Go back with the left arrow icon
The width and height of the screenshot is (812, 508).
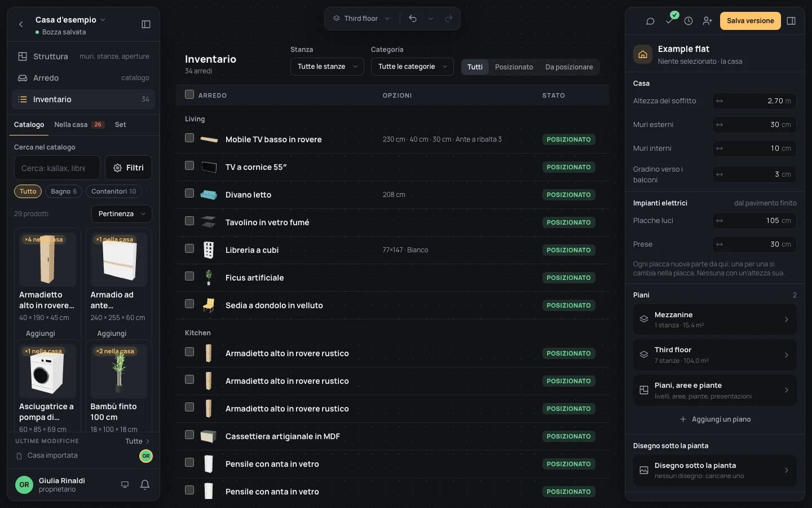click(21, 24)
